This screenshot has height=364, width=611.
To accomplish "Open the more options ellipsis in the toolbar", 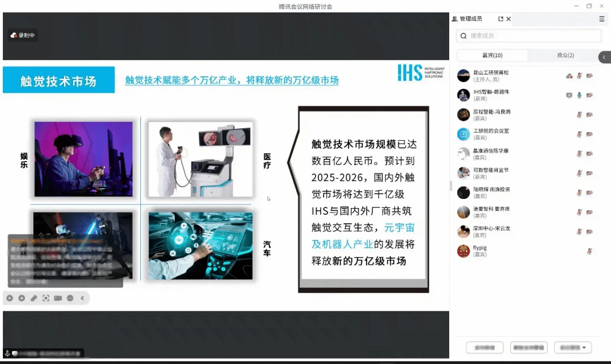I will [70, 298].
